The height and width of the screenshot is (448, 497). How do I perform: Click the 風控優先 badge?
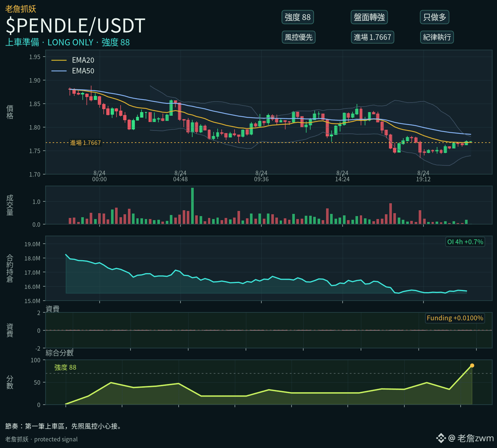[x=298, y=37]
